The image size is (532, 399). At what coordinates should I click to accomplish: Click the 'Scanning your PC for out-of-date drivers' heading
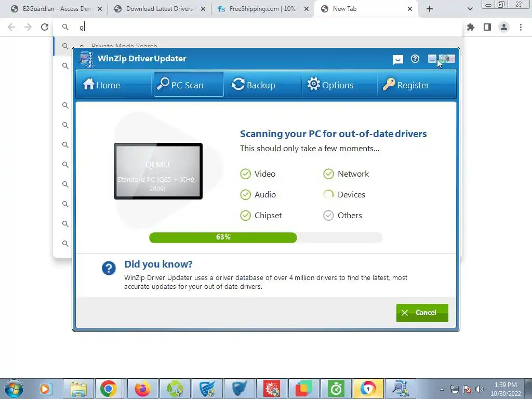tap(333, 134)
